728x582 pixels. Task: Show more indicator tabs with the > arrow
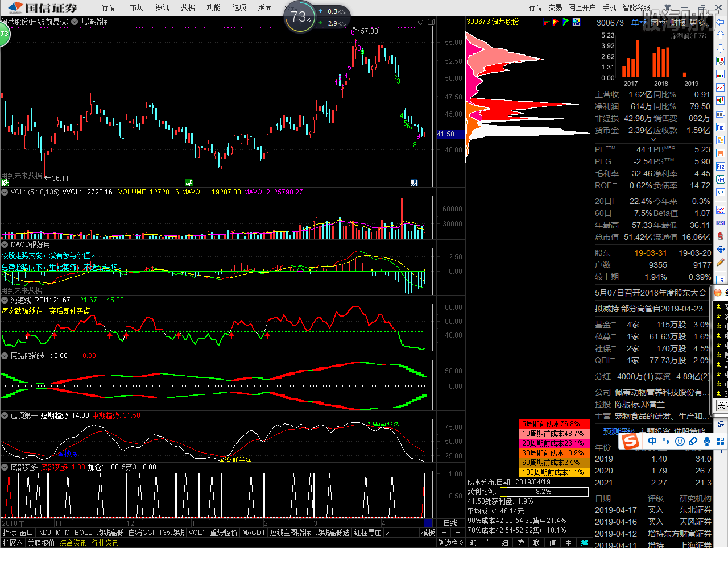pyautogui.click(x=387, y=533)
